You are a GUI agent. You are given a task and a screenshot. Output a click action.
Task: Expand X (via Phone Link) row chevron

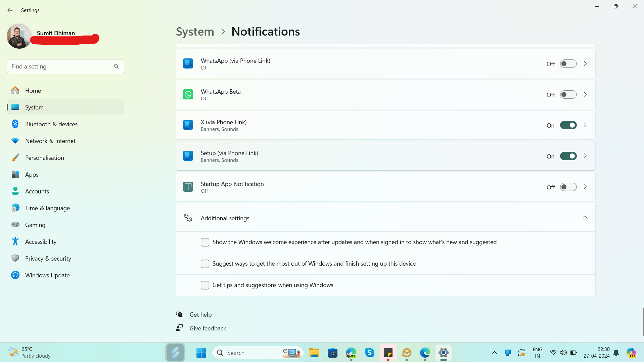(x=585, y=125)
